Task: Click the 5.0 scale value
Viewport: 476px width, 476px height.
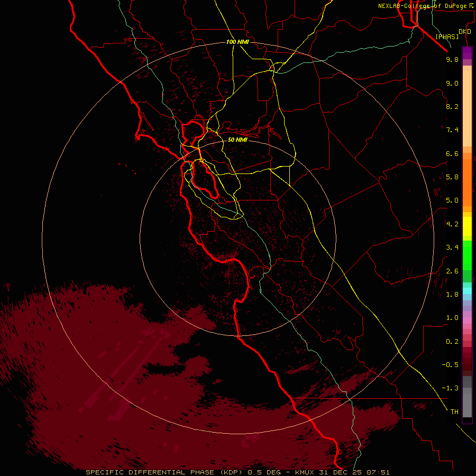Action: click(x=452, y=200)
